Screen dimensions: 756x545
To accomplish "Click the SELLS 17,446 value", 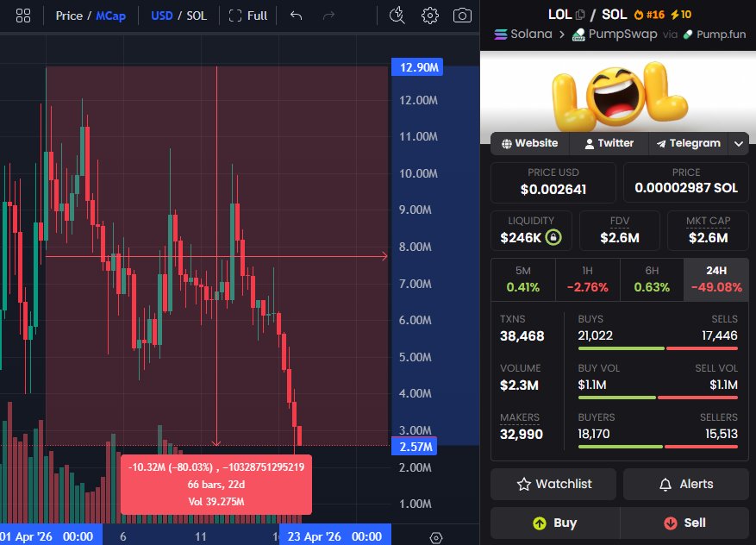I will pyautogui.click(x=720, y=335).
